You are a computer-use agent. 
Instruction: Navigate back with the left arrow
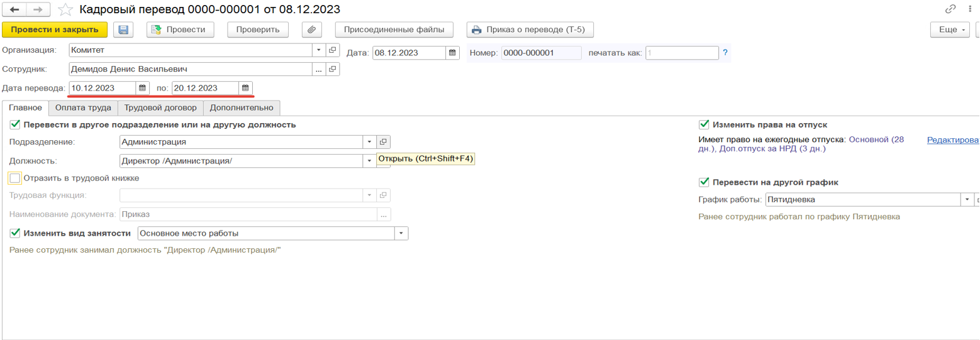pos(14,10)
